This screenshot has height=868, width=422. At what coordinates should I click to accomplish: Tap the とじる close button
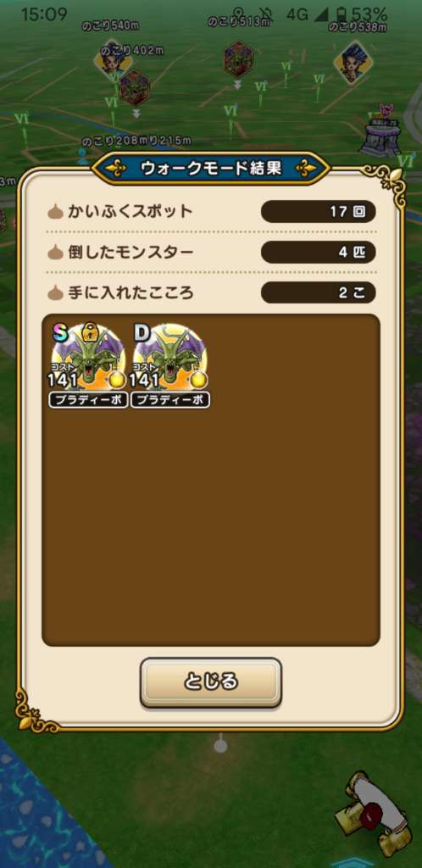pos(211,682)
